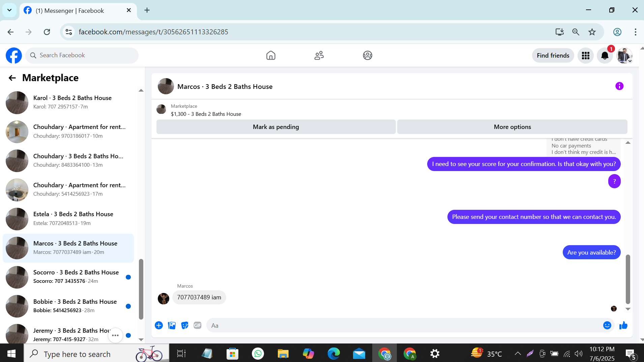Screen dimensions: 644x362
Task: Click Mark as pending button
Action: tap(276, 127)
